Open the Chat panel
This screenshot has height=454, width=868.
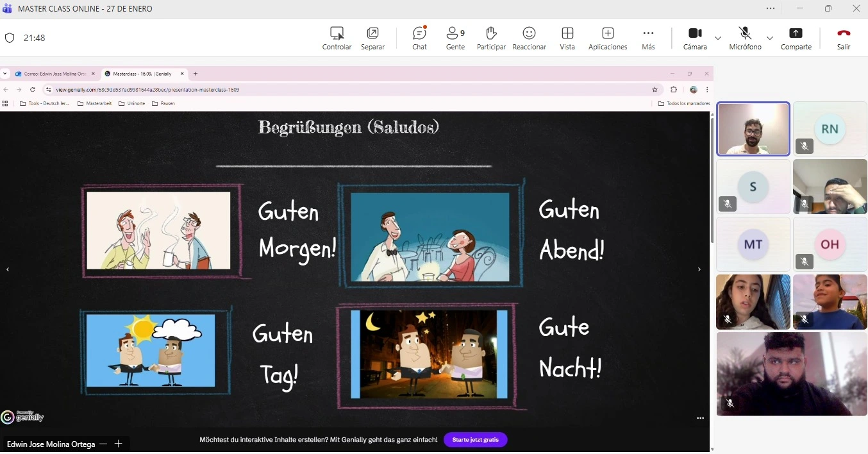[x=419, y=38]
